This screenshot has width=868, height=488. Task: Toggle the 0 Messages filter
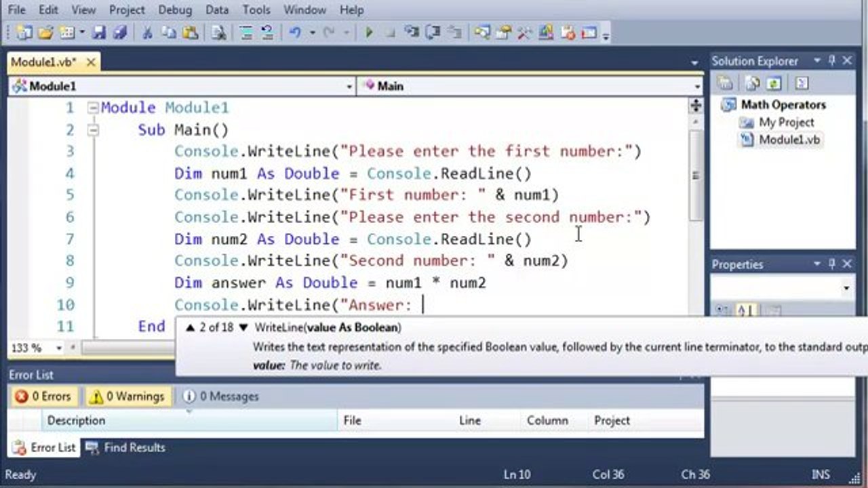[221, 396]
